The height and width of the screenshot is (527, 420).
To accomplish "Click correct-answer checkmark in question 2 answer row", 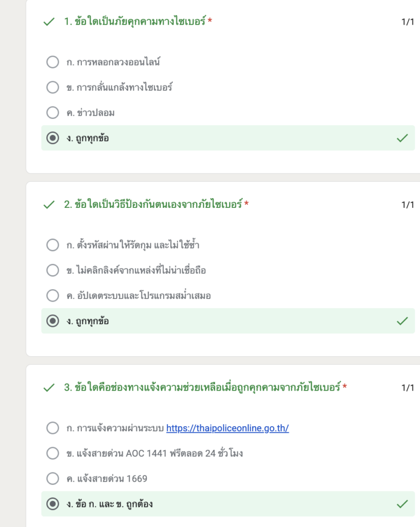I will (402, 321).
